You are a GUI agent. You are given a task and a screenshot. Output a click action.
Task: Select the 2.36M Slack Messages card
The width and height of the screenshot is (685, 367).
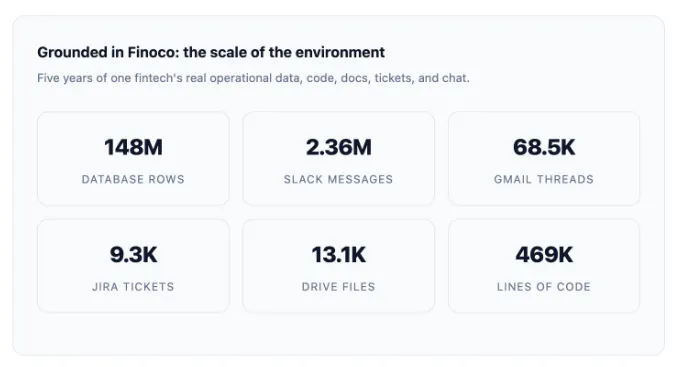click(339, 158)
